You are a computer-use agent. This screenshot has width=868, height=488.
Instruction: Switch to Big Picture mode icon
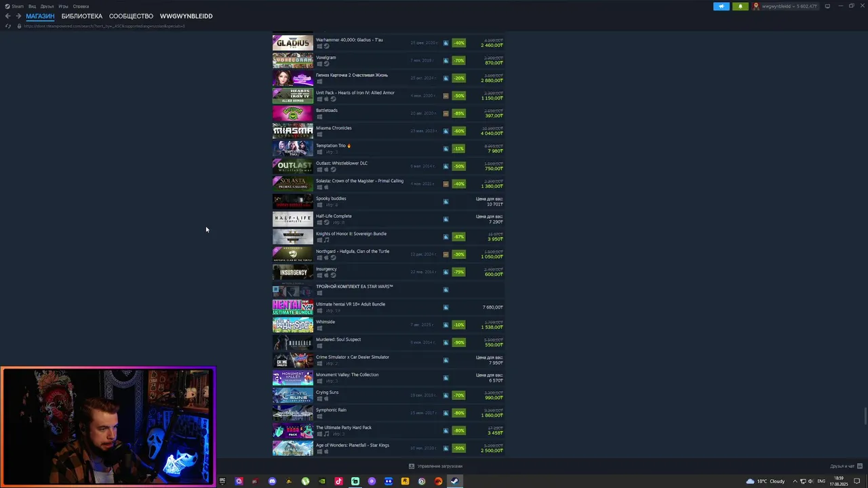pyautogui.click(x=827, y=6)
